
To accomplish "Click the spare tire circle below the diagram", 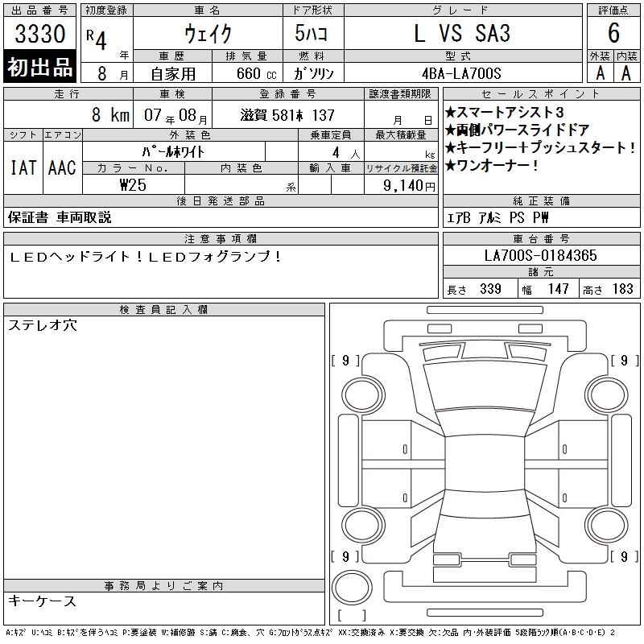I will [x=351, y=587].
